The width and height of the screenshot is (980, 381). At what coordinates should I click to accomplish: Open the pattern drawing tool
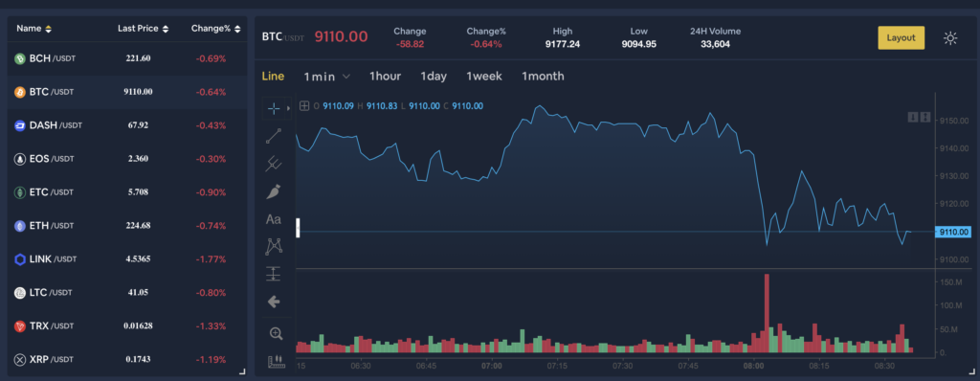[x=274, y=246]
